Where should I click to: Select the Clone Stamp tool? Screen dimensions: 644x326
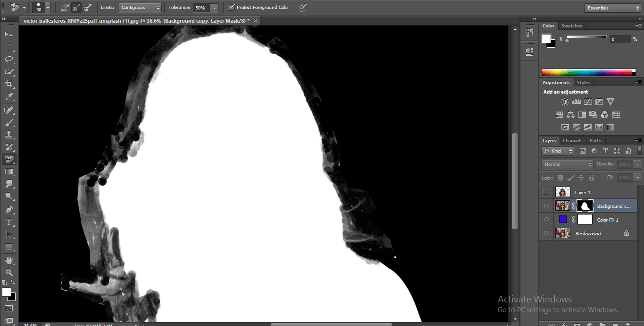(x=9, y=134)
